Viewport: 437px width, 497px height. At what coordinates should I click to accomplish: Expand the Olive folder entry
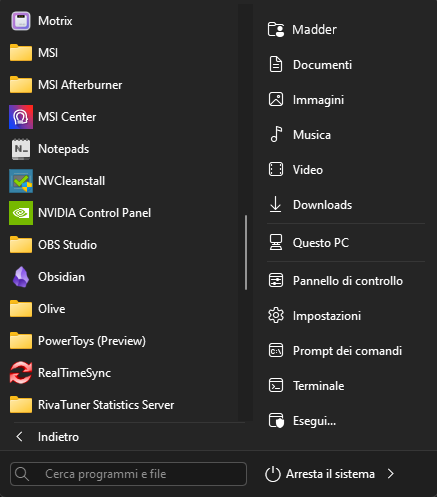123,309
